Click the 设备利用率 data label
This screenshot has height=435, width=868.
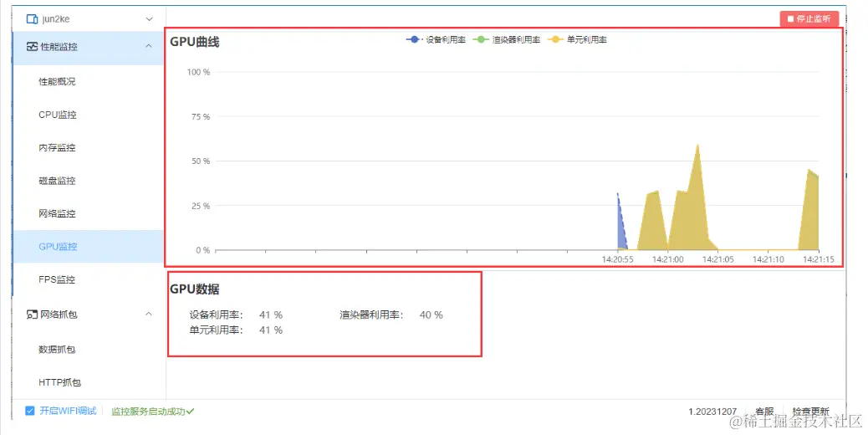(x=216, y=315)
